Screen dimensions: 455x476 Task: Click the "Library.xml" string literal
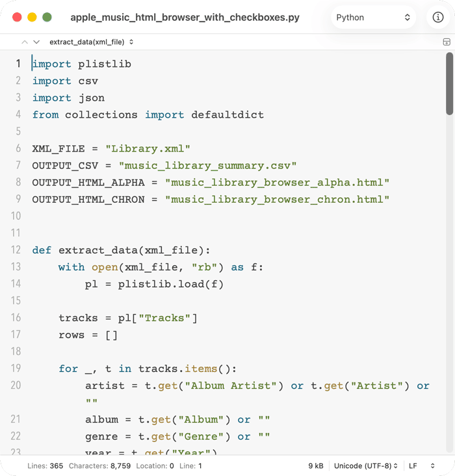point(148,149)
